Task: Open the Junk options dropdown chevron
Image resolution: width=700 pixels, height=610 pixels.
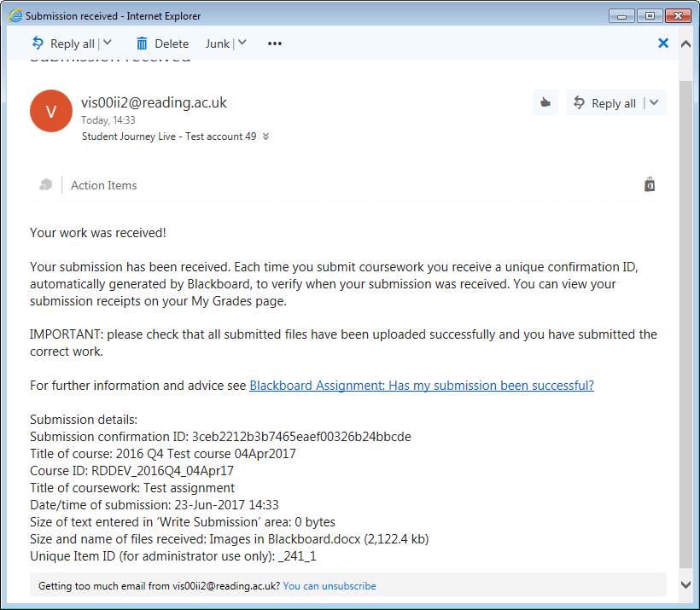Action: (242, 44)
